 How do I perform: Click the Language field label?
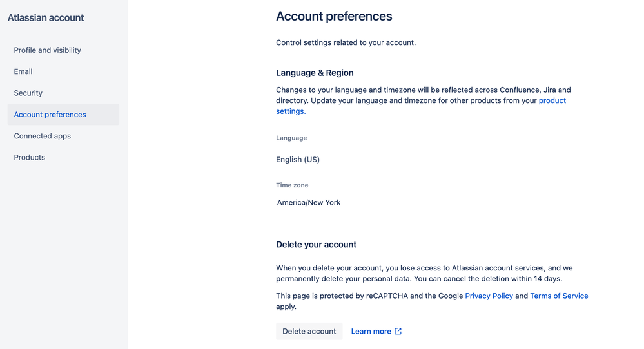(x=291, y=138)
